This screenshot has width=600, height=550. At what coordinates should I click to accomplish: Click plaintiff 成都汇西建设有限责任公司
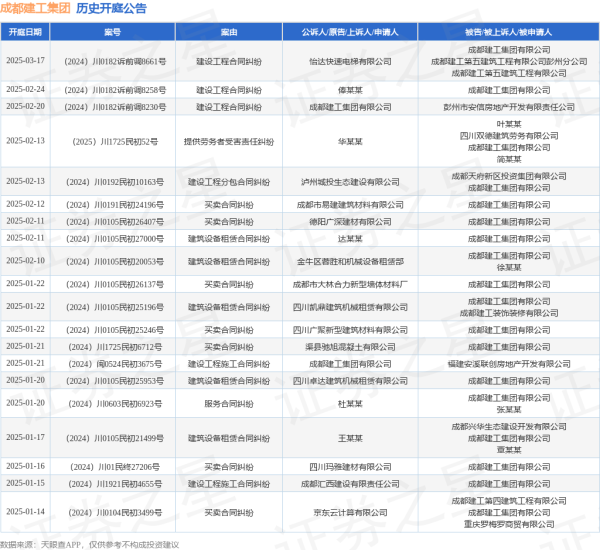tap(350, 484)
